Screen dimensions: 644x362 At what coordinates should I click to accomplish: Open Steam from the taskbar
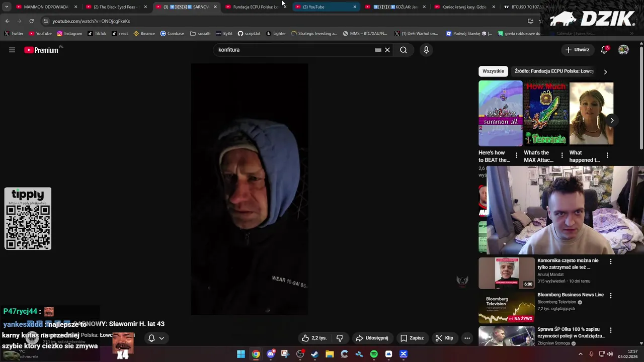(315, 354)
